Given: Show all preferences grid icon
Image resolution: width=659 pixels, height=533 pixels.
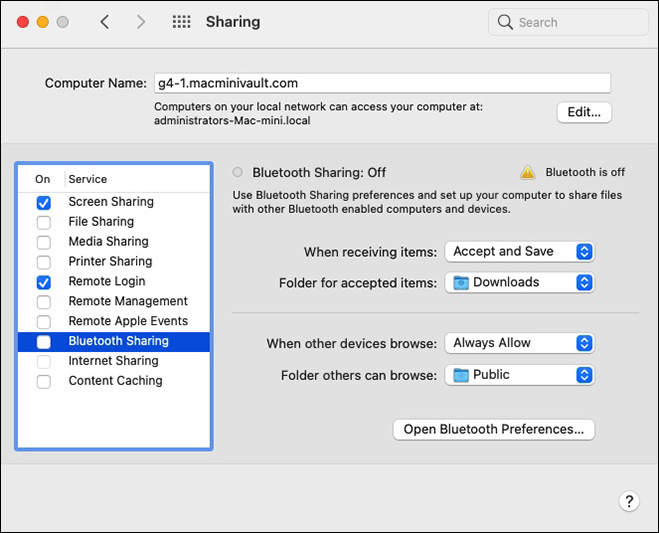Looking at the screenshot, I should pos(181,22).
